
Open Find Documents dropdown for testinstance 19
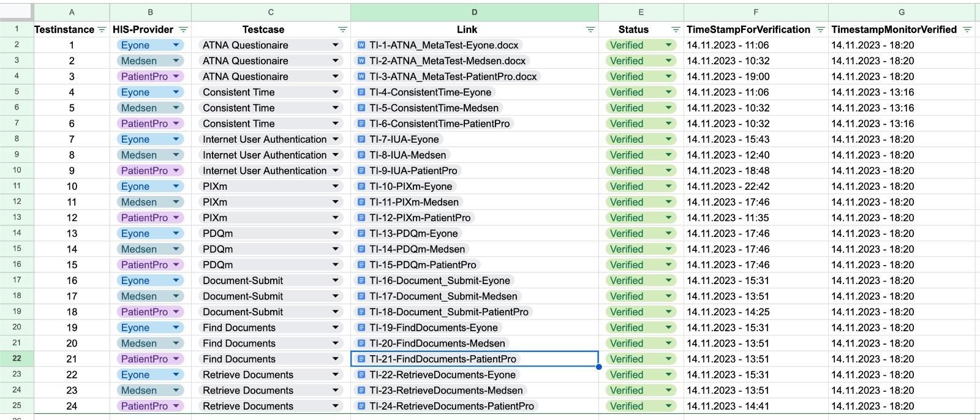click(336, 328)
